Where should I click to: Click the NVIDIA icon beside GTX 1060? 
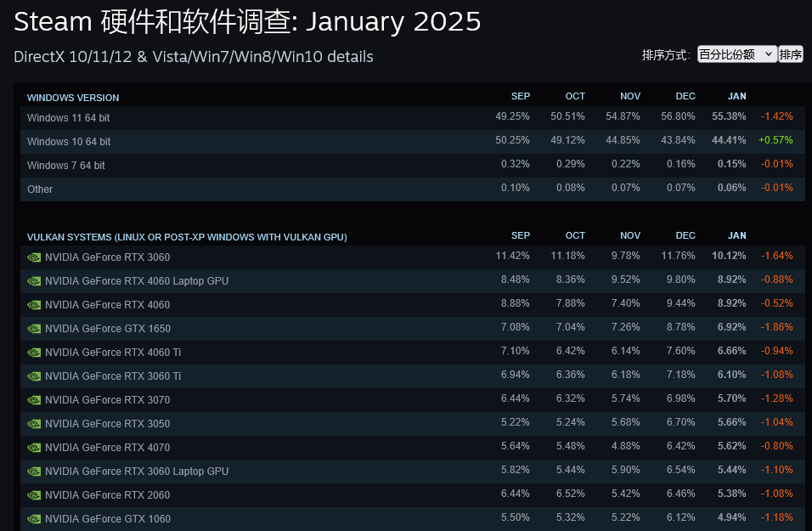click(34, 517)
